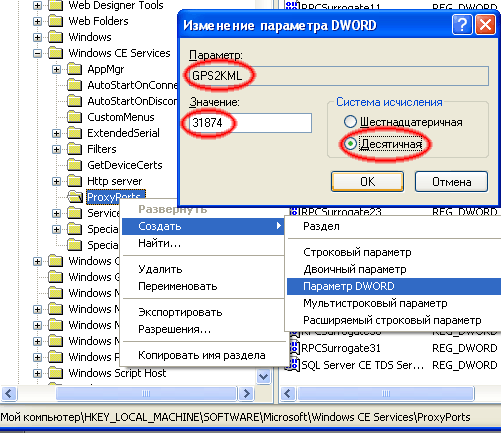Expand the Web Folders node

37,21
